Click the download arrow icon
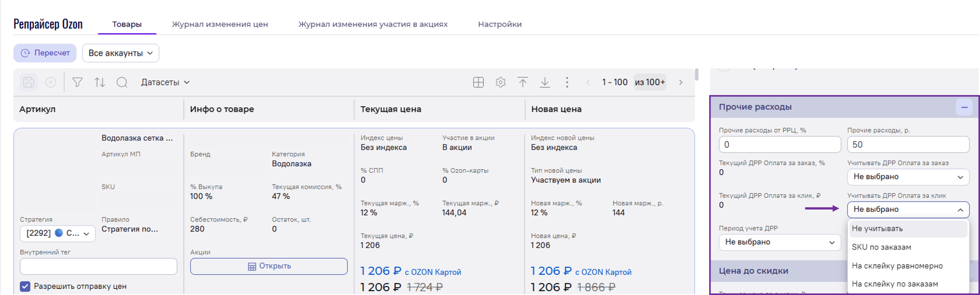980x295 pixels. [x=545, y=82]
